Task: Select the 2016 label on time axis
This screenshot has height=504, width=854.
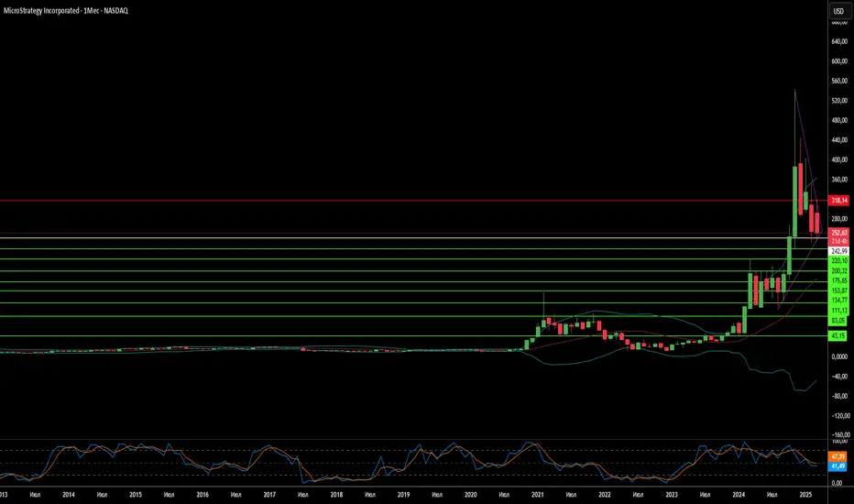Action: [203, 494]
